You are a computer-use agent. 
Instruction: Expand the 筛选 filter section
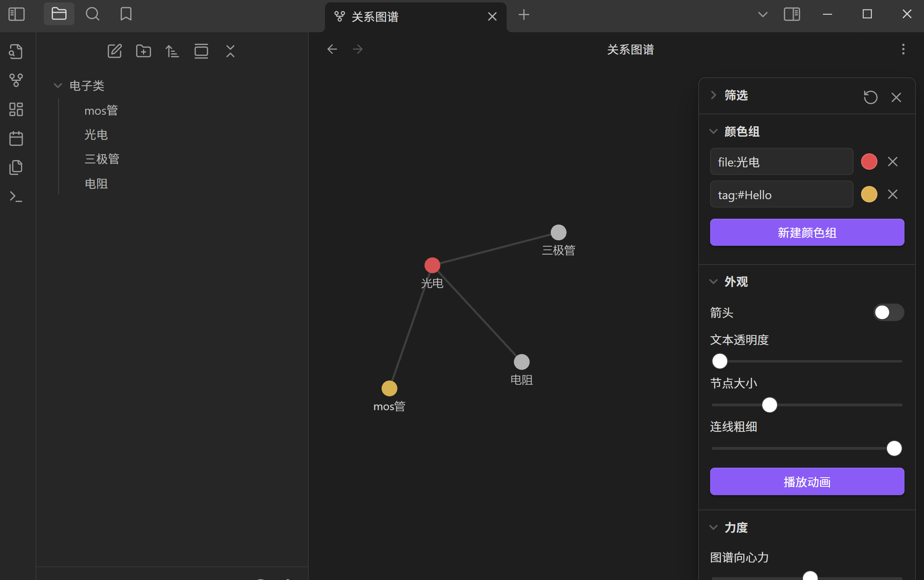[713, 95]
